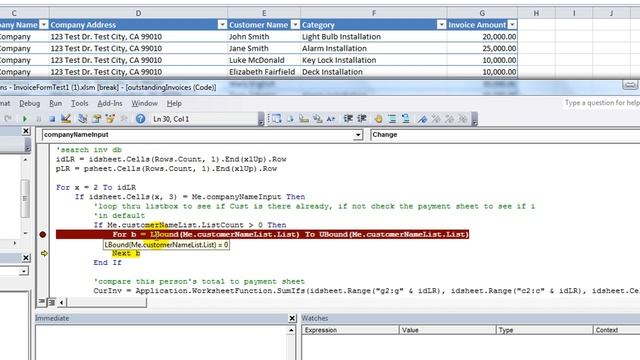Open Customer Name filter dropdown in Excel
This screenshot has height=360, width=640.
pyautogui.click(x=295, y=25)
